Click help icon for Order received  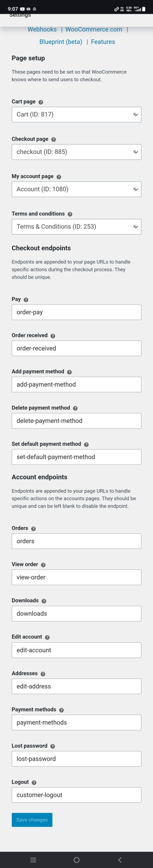click(53, 336)
